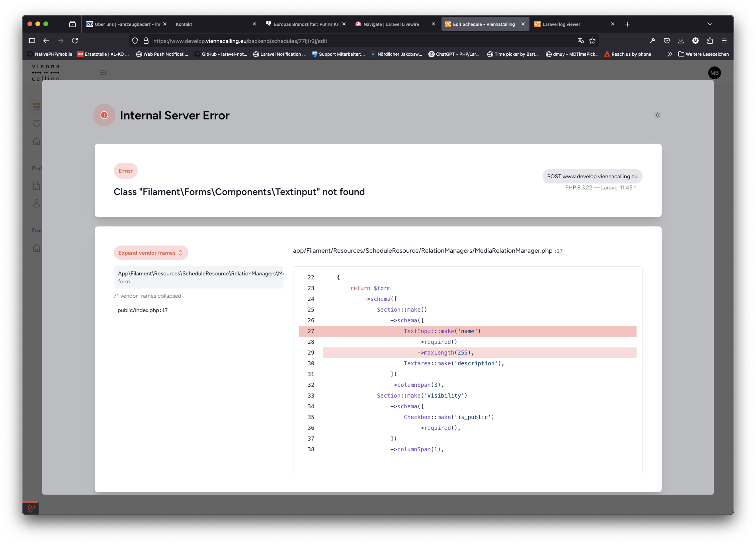The height and width of the screenshot is (544, 756).
Task: Show more bookmarks with double chevron
Action: coord(670,54)
